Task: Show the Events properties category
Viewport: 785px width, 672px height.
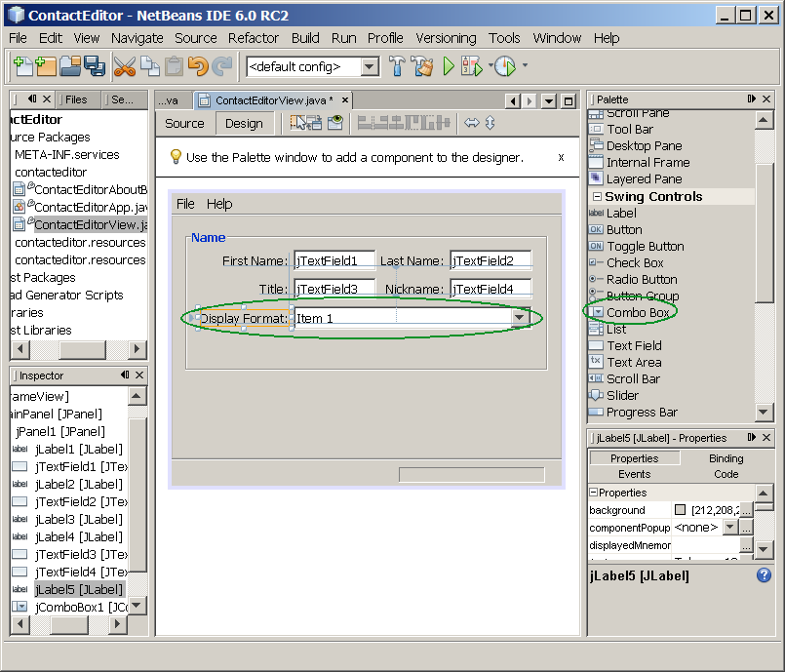Action: [634, 474]
